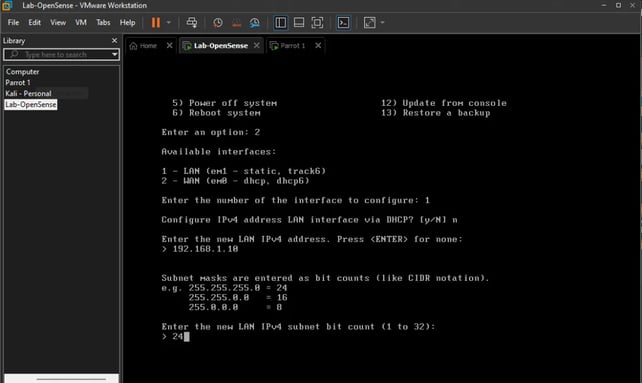Select Computer in the library tree
This screenshot has width=642, height=383.
23,72
